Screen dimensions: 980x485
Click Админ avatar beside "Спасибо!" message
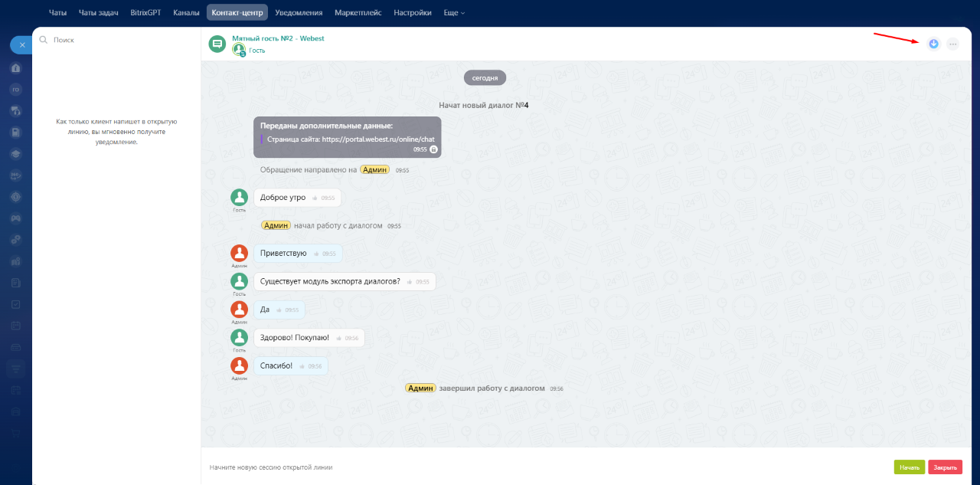[240, 365]
